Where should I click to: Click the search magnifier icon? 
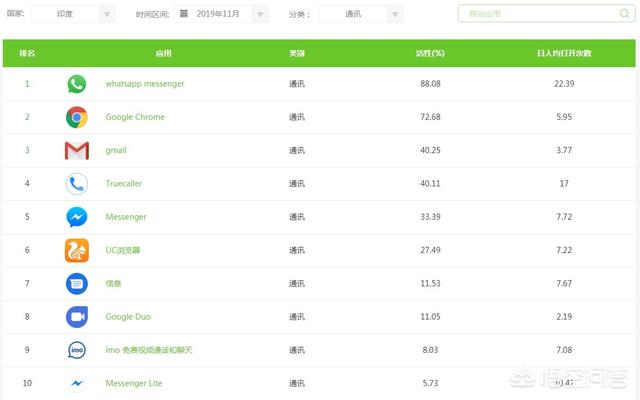coord(624,13)
